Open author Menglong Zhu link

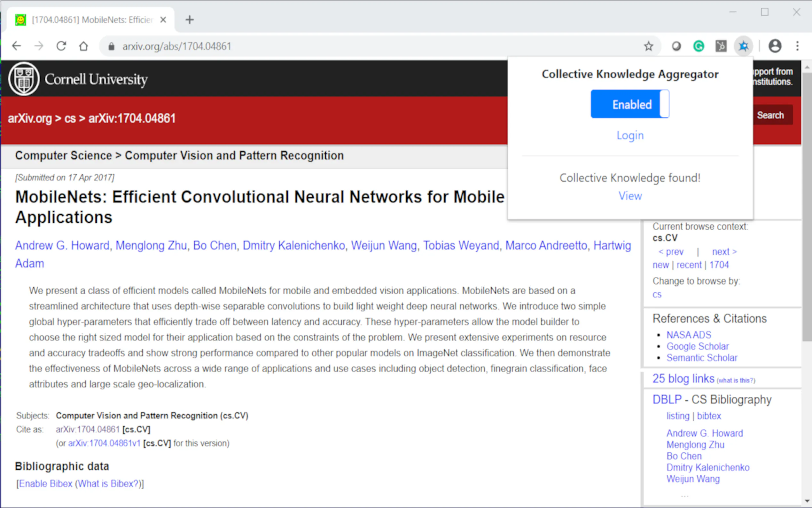151,245
